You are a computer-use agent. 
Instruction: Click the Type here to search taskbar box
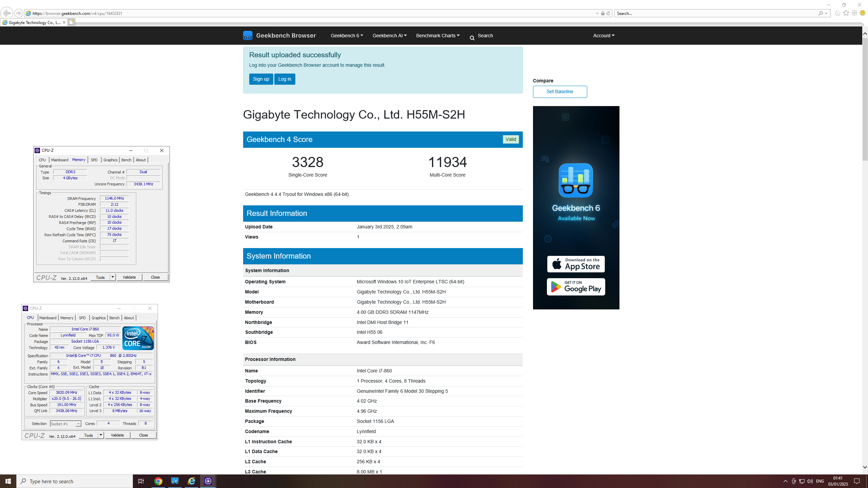pos(75,481)
